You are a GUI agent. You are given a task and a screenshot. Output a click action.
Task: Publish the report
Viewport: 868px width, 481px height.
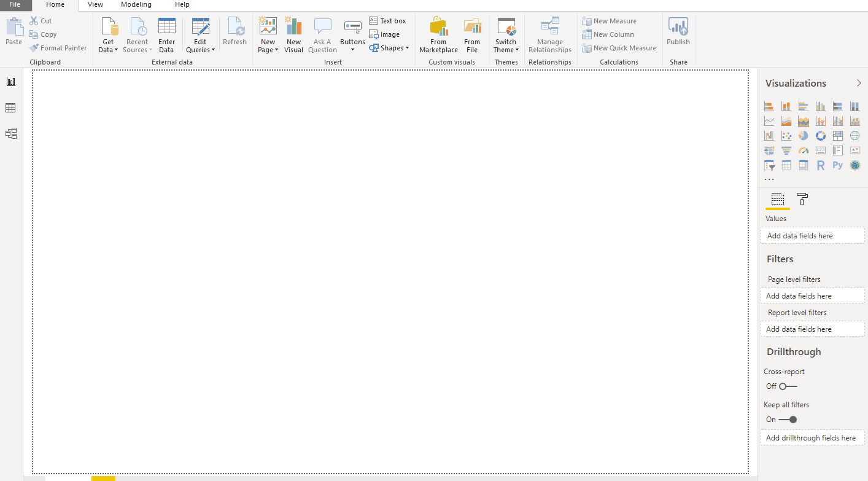coord(678,34)
